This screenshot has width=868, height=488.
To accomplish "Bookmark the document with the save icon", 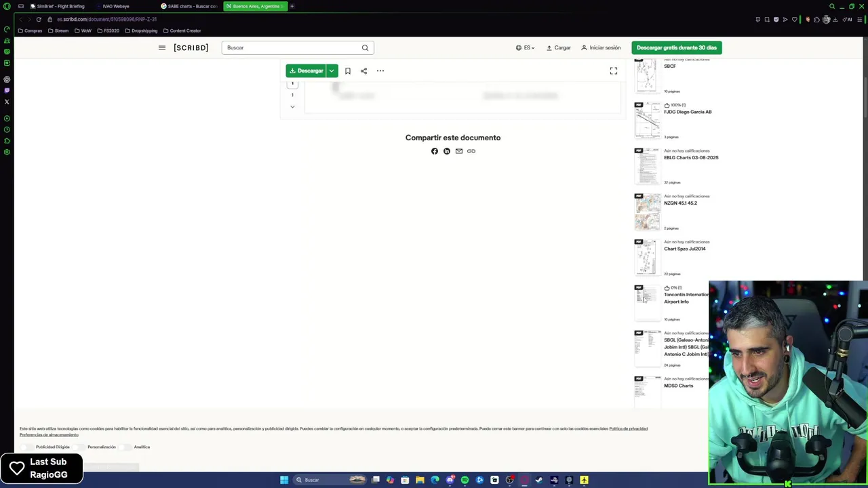I will (348, 70).
